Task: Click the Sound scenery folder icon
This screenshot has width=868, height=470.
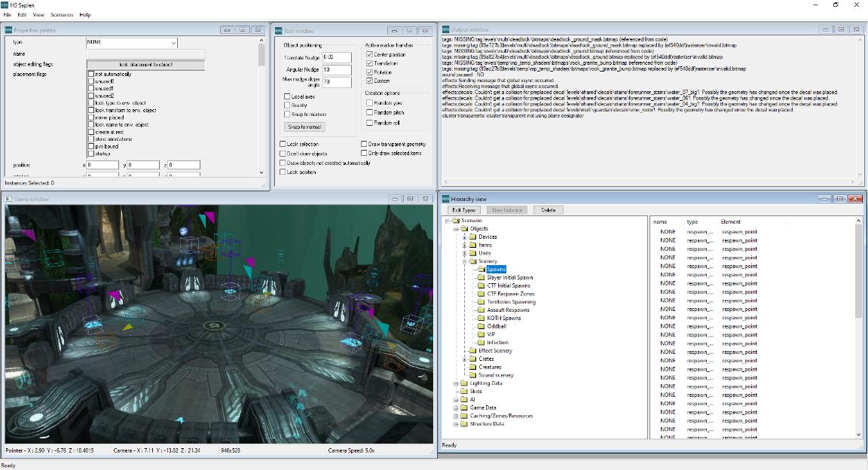Action: click(472, 375)
